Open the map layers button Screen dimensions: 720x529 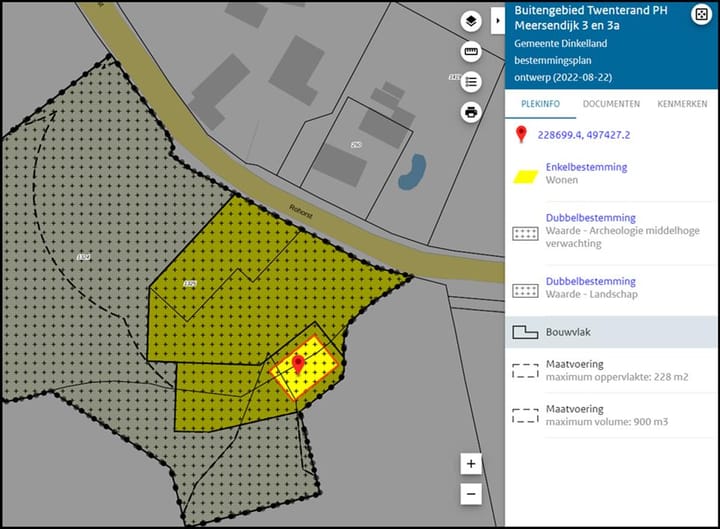click(x=471, y=22)
